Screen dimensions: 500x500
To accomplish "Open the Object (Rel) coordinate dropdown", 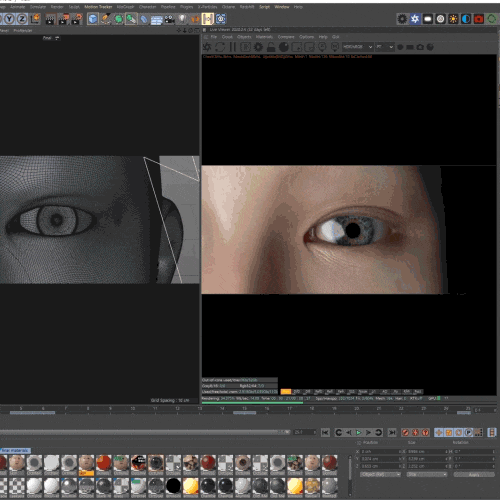I will pos(380,474).
